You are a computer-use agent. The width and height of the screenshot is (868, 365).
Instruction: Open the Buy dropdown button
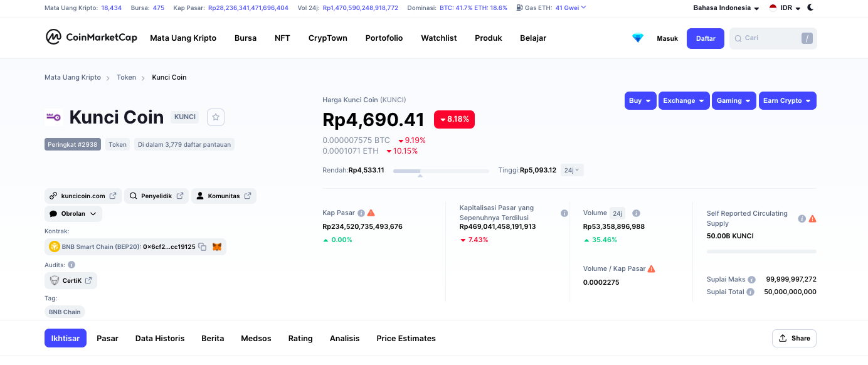[640, 101]
